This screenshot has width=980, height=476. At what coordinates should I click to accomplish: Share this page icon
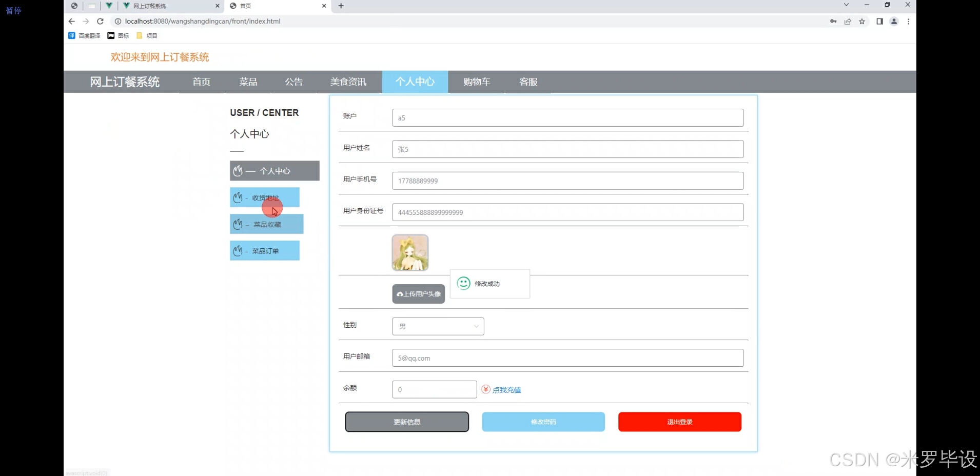pos(848,21)
